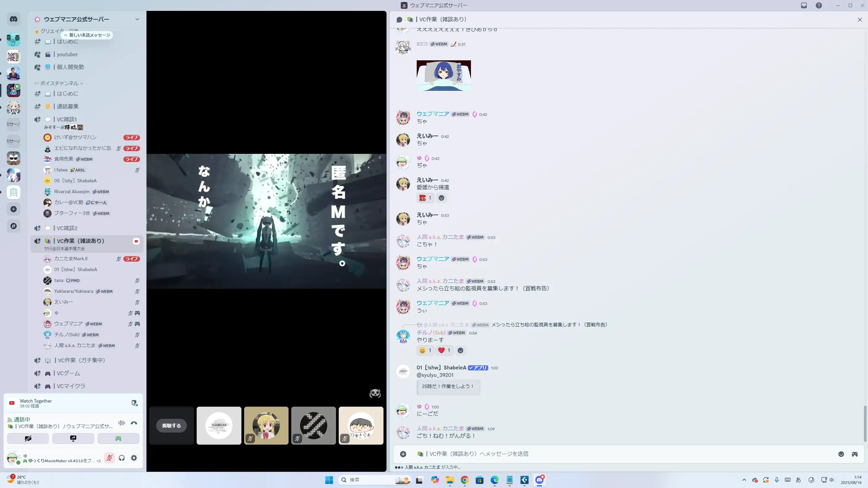Open ウェブマニア公式サーバー server dropdown menu
The height and width of the screenshot is (488, 868).
click(137, 19)
